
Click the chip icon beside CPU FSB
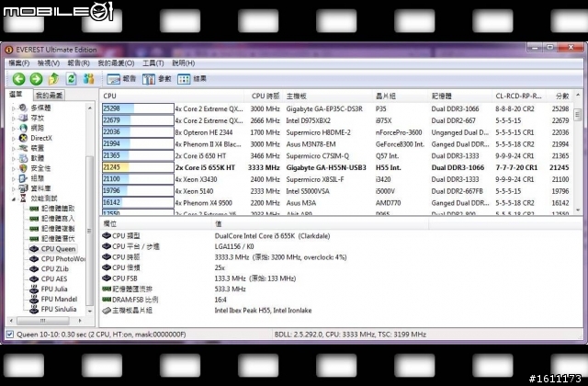107,278
